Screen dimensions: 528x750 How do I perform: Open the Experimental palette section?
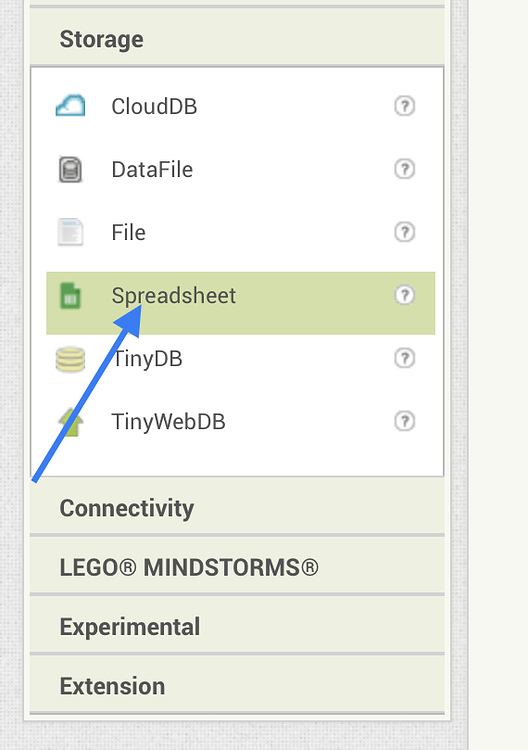point(237,626)
